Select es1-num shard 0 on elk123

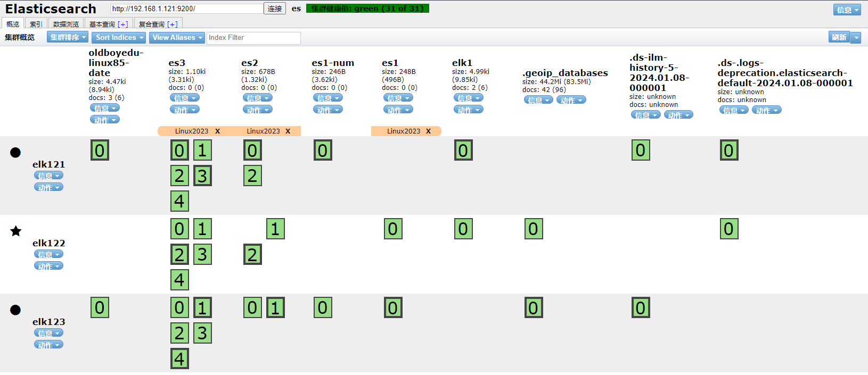click(323, 307)
